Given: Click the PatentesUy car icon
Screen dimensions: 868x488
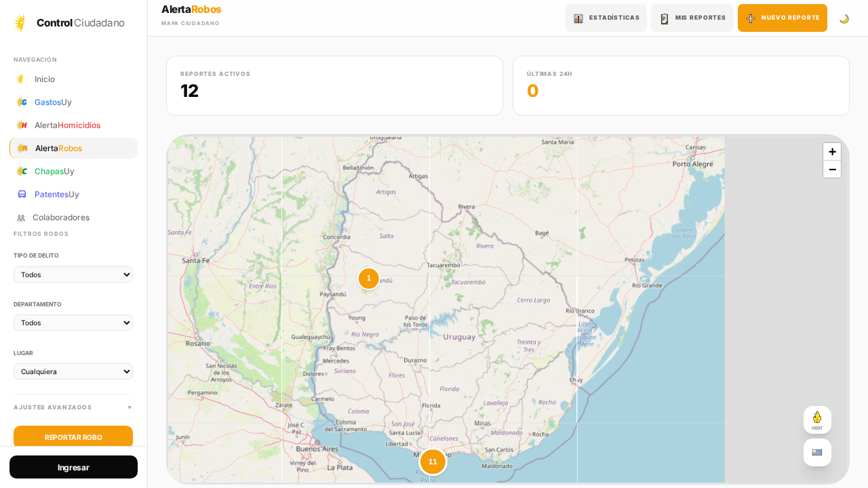Looking at the screenshot, I should tap(22, 195).
